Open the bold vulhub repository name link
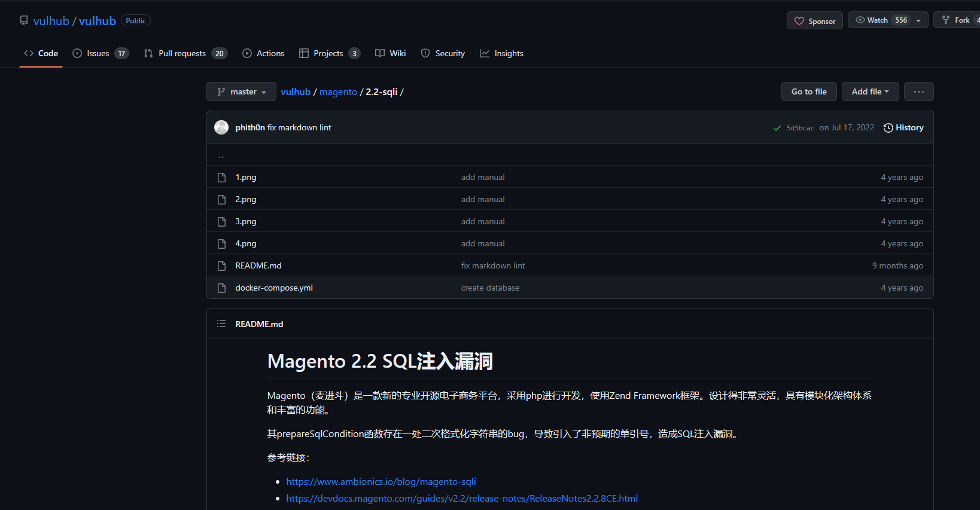Image resolution: width=980 pixels, height=510 pixels. coord(98,21)
